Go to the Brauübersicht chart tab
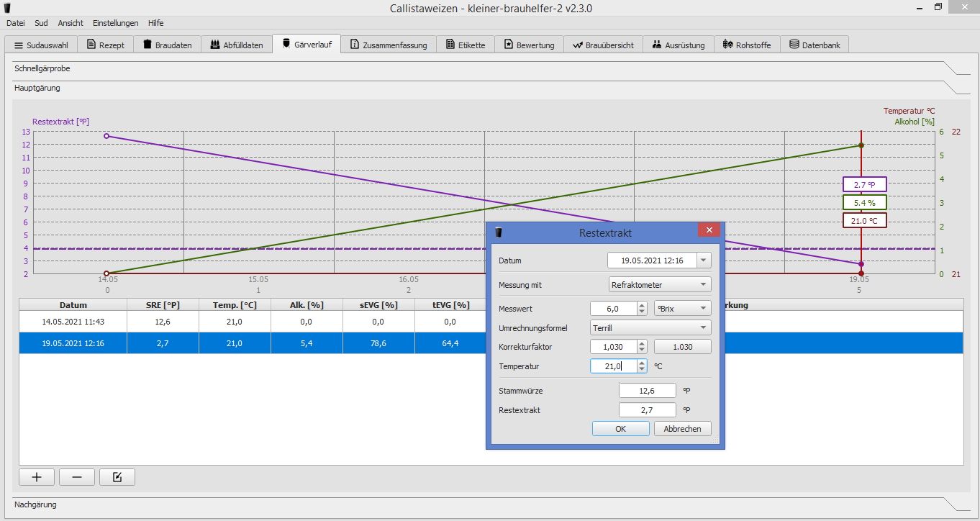This screenshot has height=521, width=980. [x=603, y=45]
